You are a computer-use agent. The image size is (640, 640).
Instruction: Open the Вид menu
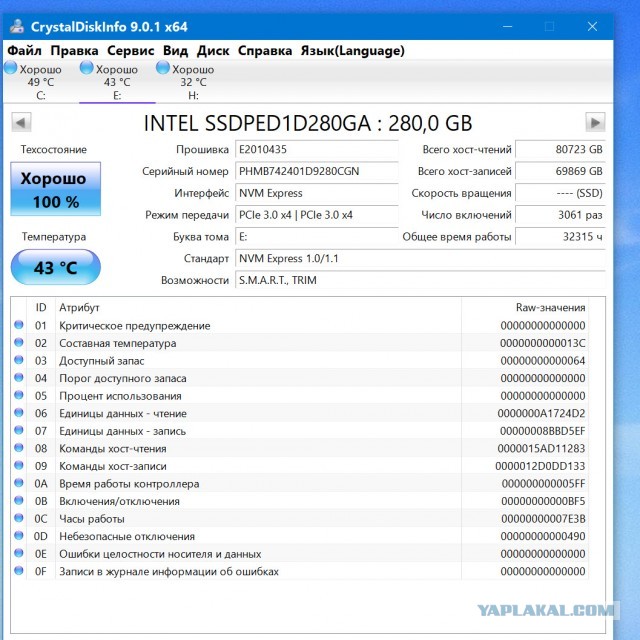pos(176,51)
